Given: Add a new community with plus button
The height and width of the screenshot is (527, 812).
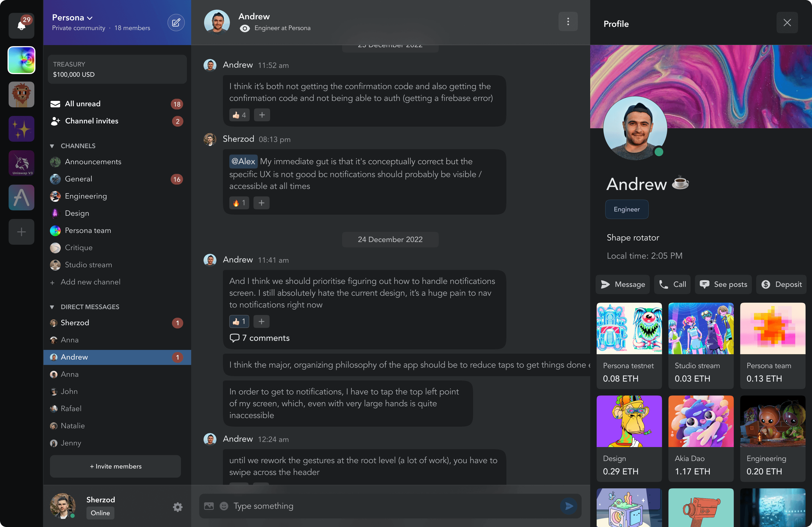Looking at the screenshot, I should (x=21, y=232).
